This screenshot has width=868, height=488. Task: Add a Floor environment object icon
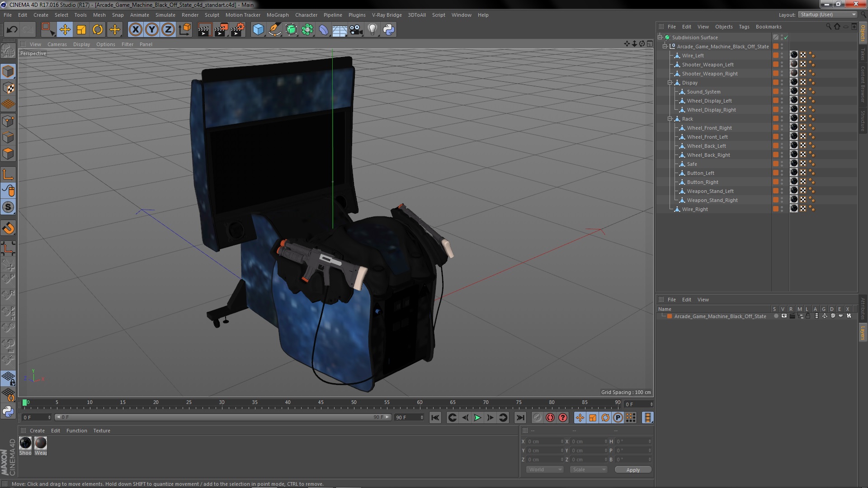tap(340, 30)
